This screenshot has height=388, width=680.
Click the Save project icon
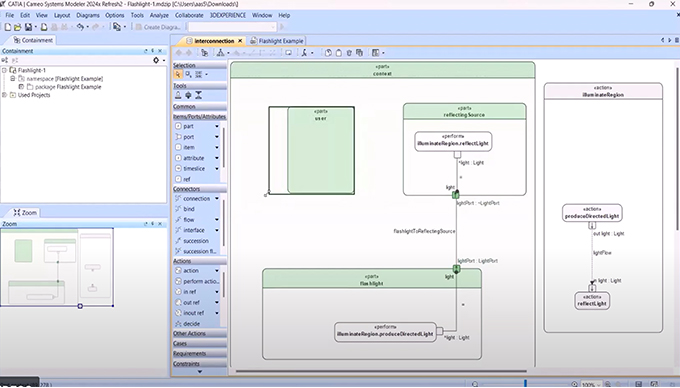click(x=28, y=27)
